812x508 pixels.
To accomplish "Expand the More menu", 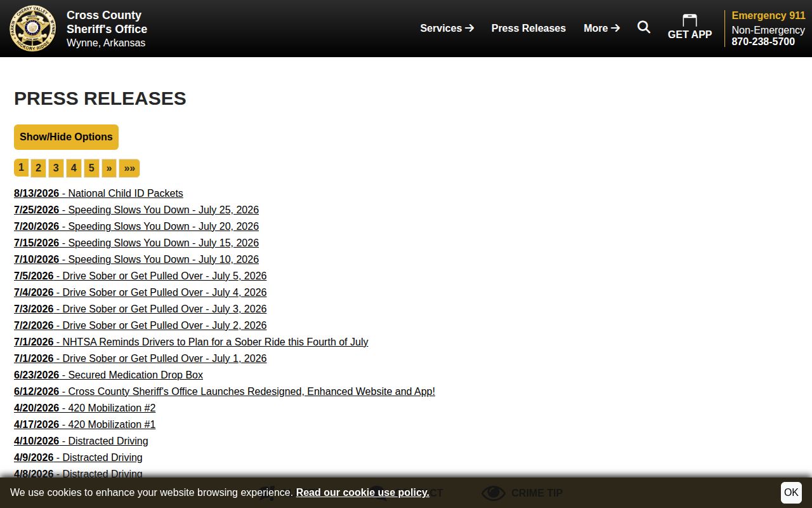I will tap(602, 28).
